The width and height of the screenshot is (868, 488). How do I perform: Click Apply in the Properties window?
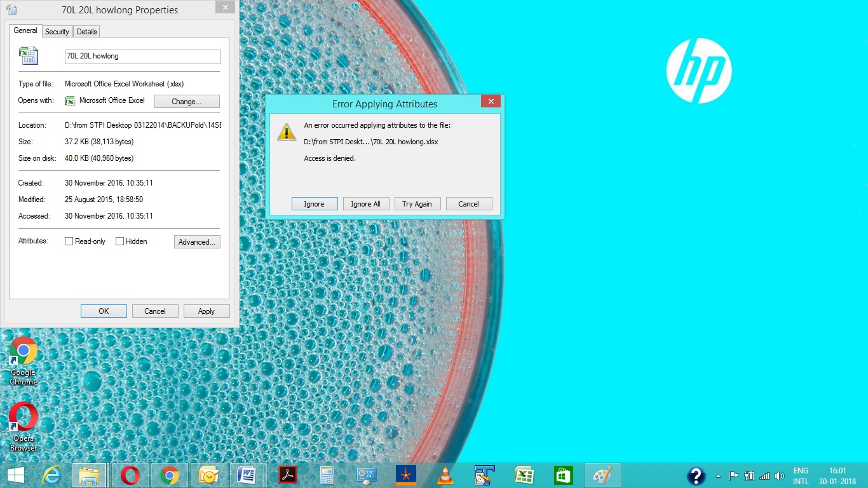[207, 311]
